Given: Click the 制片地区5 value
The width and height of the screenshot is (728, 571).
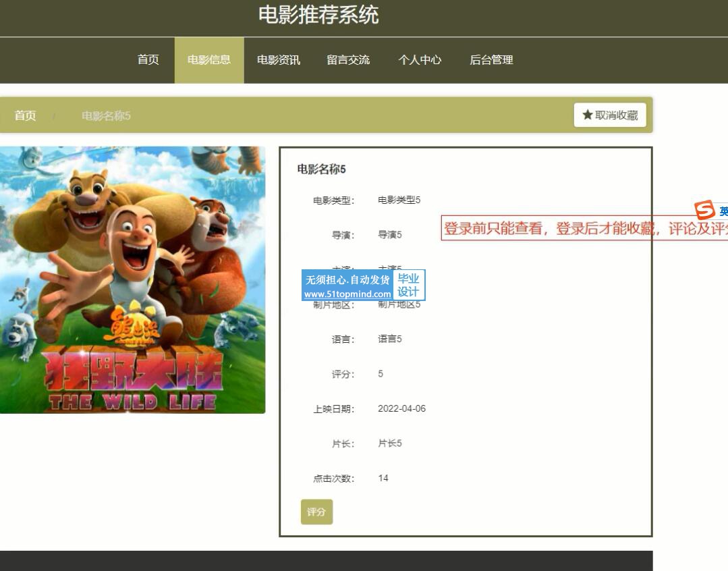Looking at the screenshot, I should point(399,305).
